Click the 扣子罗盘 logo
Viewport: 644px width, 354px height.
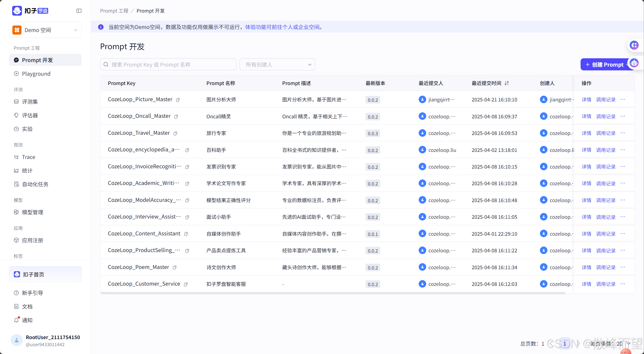(30, 11)
